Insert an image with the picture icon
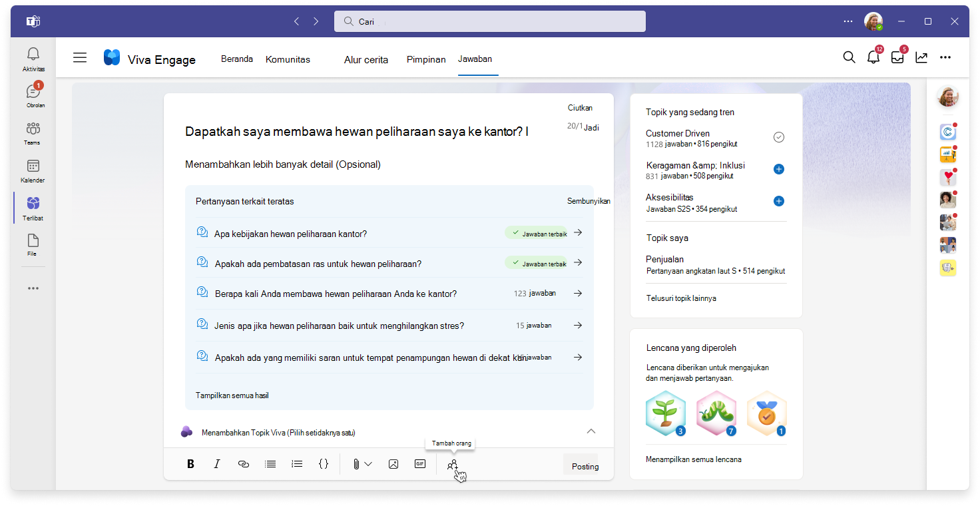Screen dimensions: 980x506 (x=393, y=464)
